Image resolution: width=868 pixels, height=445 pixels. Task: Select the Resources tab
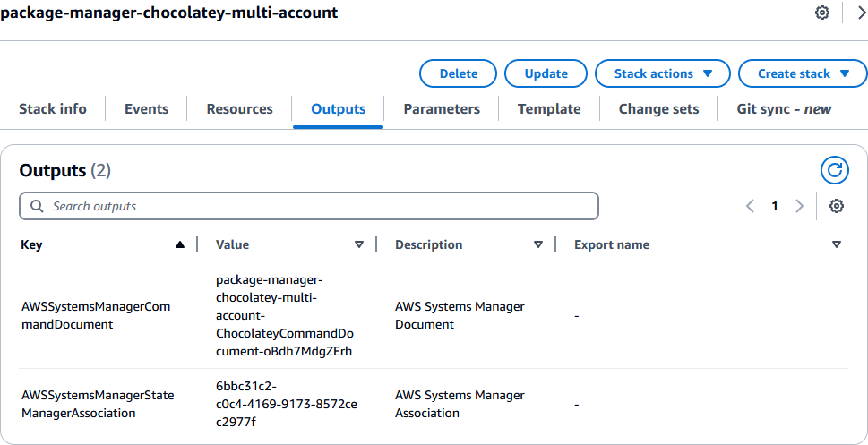[x=239, y=109]
